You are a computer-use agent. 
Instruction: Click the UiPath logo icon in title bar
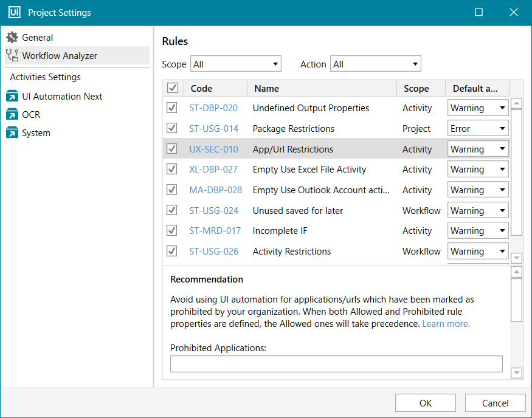14,13
